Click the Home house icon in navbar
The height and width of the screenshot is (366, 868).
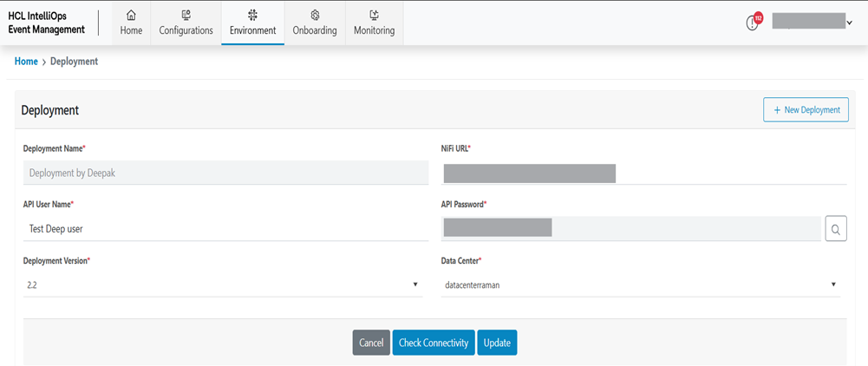[x=131, y=15]
